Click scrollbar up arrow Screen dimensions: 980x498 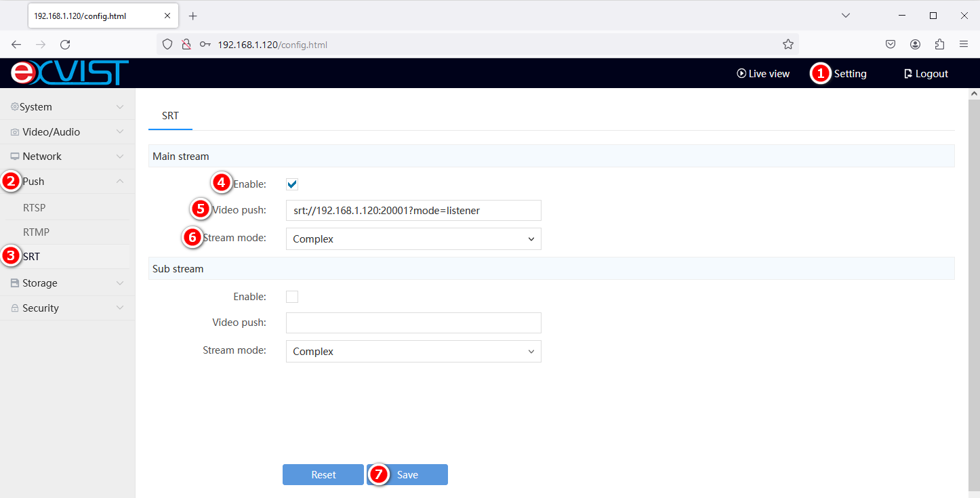coord(974,94)
